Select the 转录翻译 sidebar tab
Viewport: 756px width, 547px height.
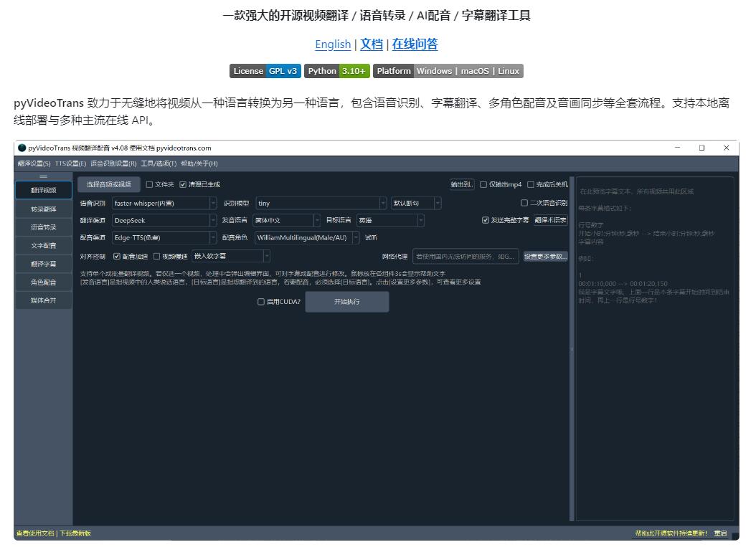click(x=43, y=209)
